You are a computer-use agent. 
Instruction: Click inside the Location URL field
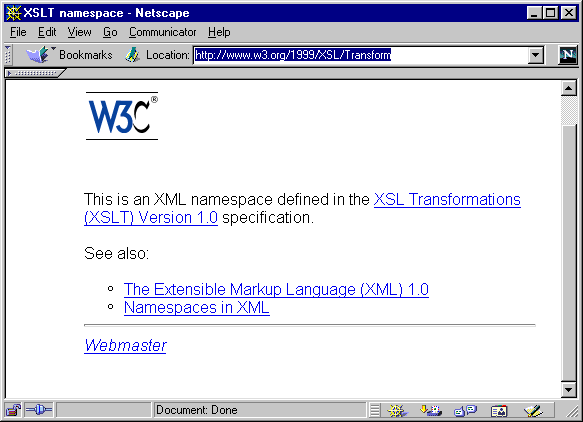(361, 55)
